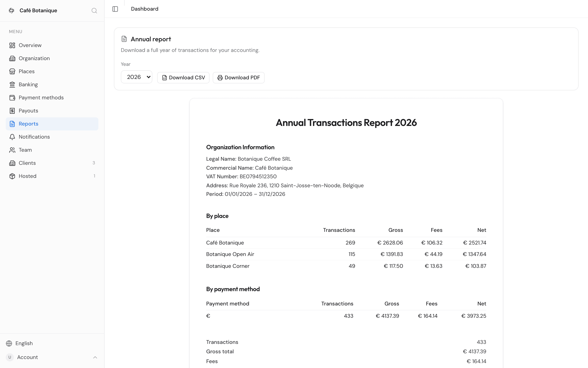The width and height of the screenshot is (588, 368).
Task: Download the PDF report
Action: (x=239, y=78)
